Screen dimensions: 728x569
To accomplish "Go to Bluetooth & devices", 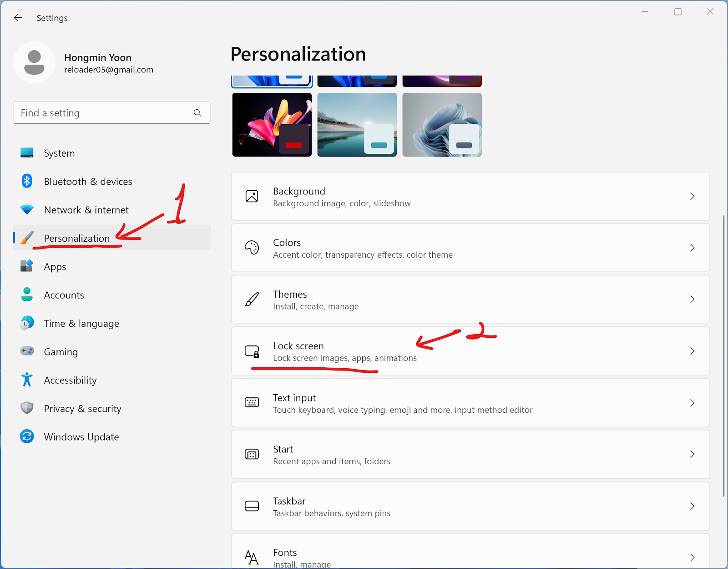I will 112,181.
